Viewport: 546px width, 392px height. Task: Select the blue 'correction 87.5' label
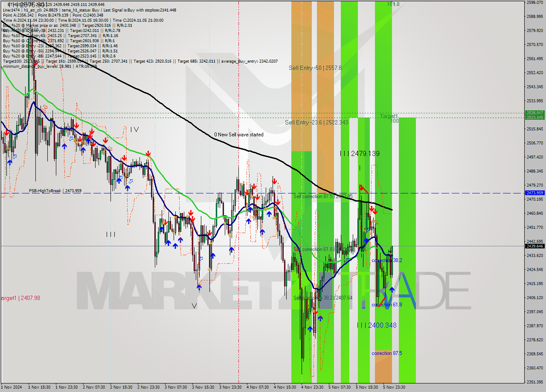point(387,353)
